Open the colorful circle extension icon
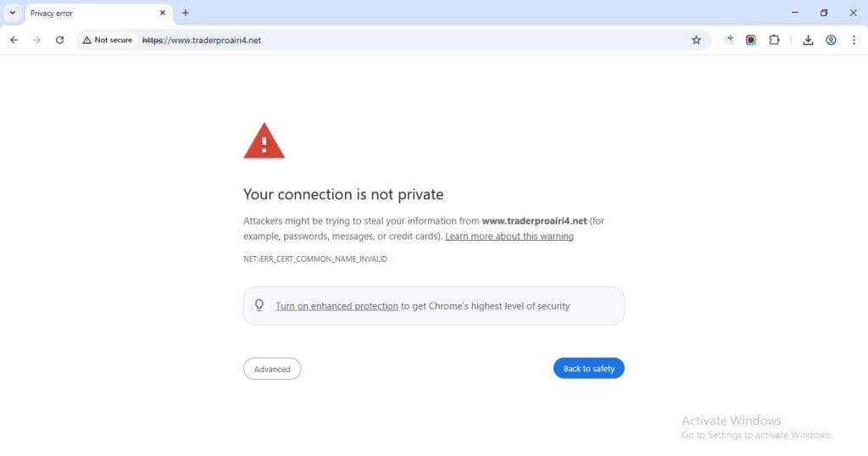868x456 pixels. coord(751,40)
